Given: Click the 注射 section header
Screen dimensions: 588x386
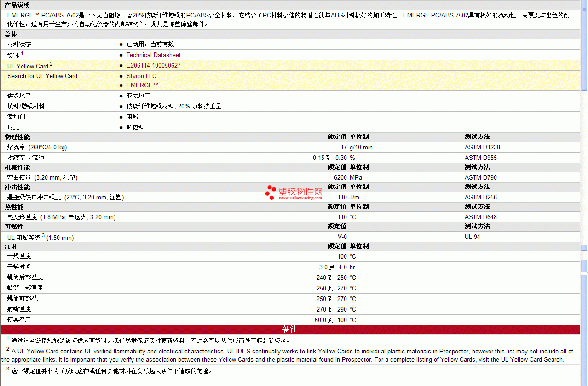Looking at the screenshot, I should pos(11,246).
